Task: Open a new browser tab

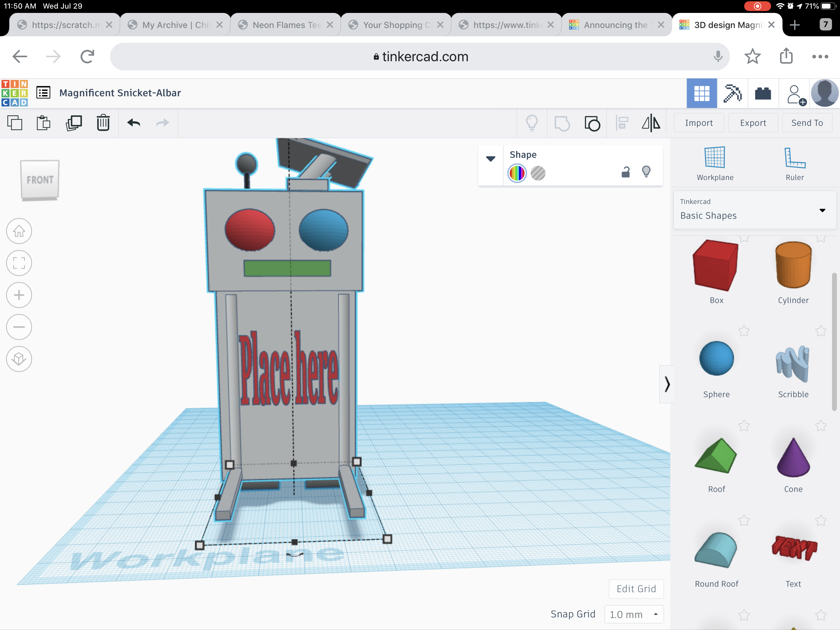Action: (794, 25)
